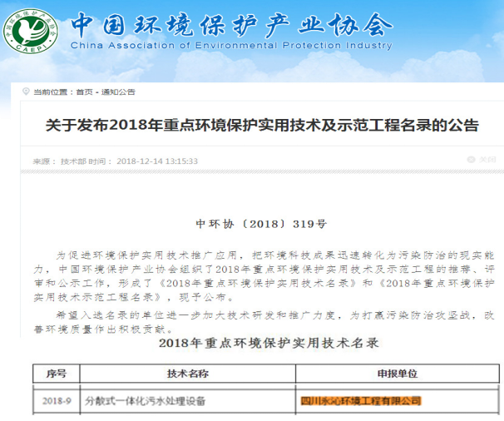Open the 通知公告 breadcrumb link
The width and height of the screenshot is (504, 421).
[x=118, y=92]
